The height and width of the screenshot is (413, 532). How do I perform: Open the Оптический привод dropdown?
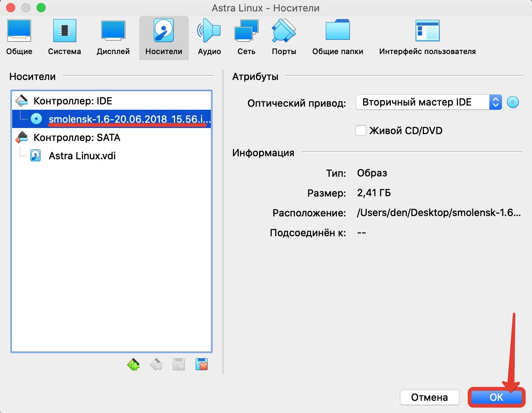pyautogui.click(x=429, y=102)
